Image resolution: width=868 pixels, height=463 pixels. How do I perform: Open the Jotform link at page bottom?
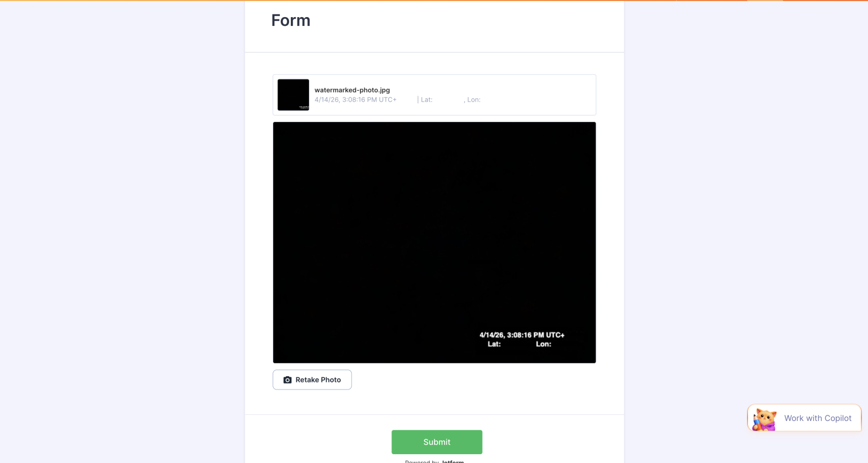pos(453,461)
